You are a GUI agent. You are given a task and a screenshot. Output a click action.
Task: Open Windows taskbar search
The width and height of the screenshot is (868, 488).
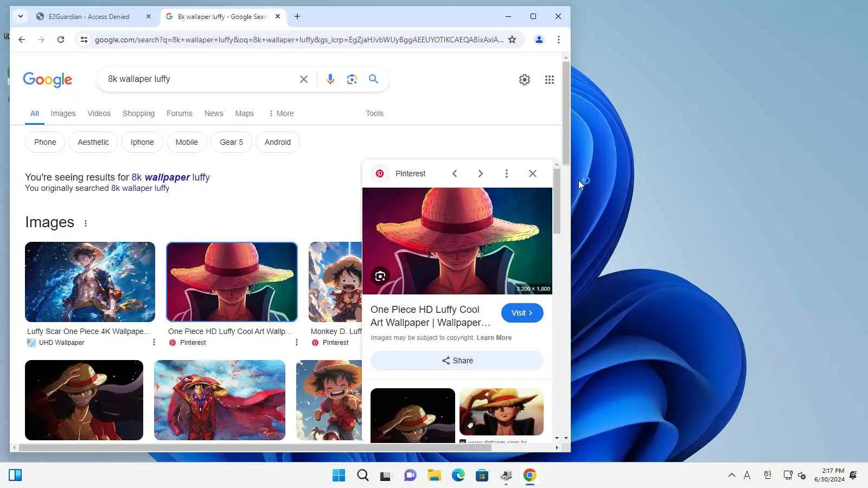tap(363, 476)
